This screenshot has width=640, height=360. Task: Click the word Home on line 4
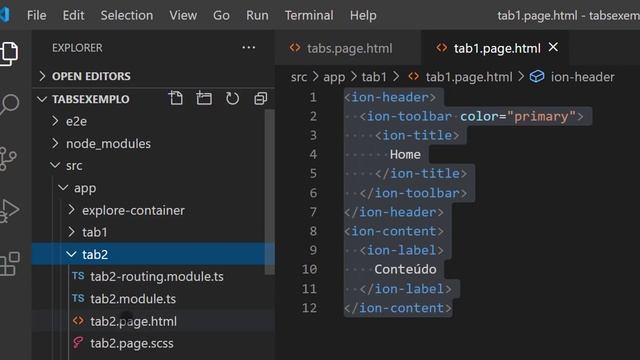405,154
